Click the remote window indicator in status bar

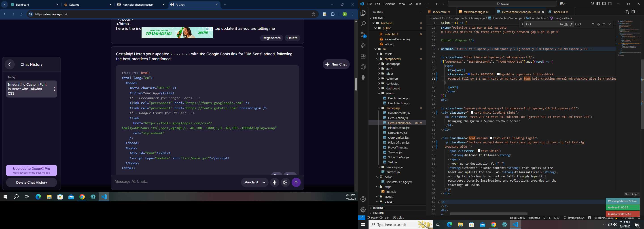(x=362, y=218)
